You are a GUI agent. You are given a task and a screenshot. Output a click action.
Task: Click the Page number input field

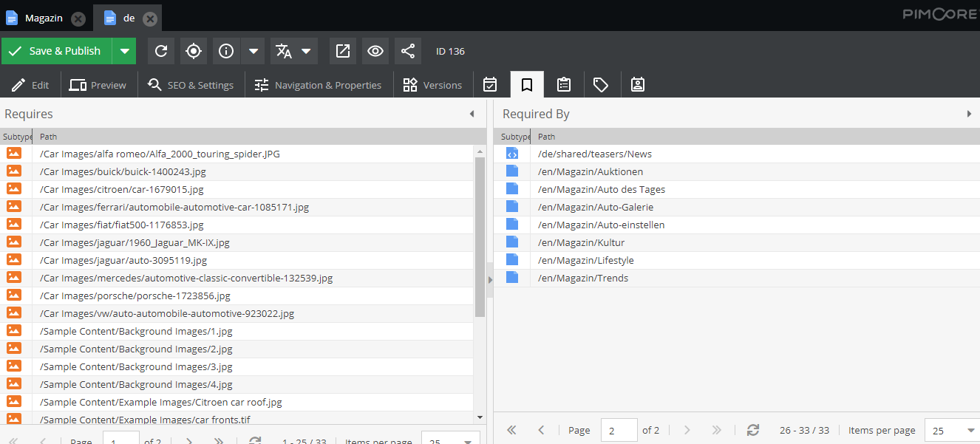coord(619,430)
